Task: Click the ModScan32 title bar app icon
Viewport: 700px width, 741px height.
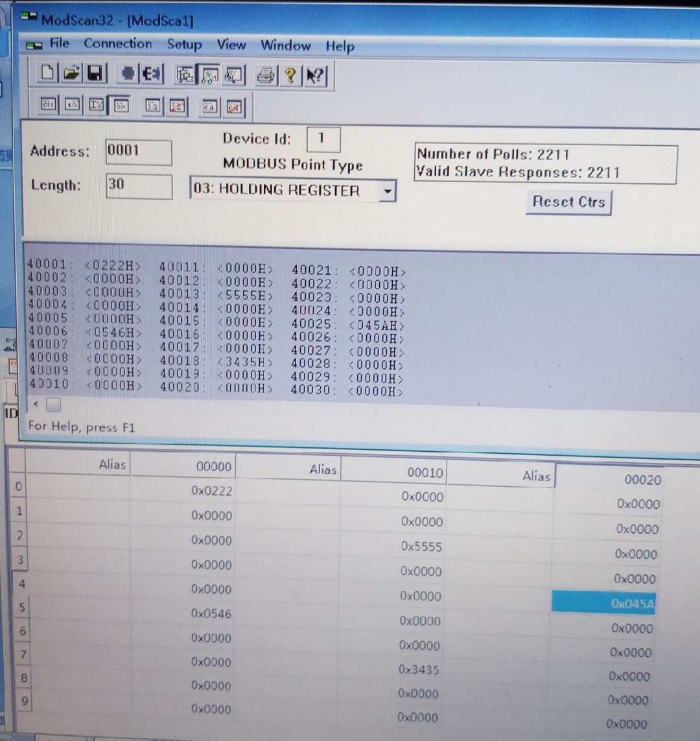Action: 29,17
